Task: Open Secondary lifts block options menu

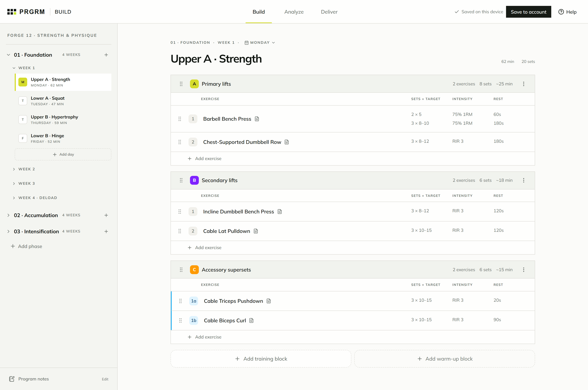Action: point(524,180)
